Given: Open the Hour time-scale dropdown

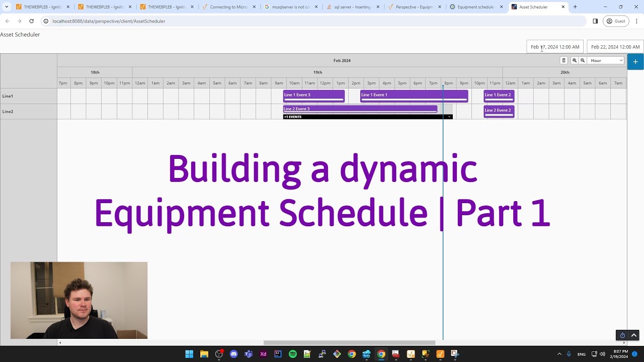Looking at the screenshot, I should click(606, 60).
